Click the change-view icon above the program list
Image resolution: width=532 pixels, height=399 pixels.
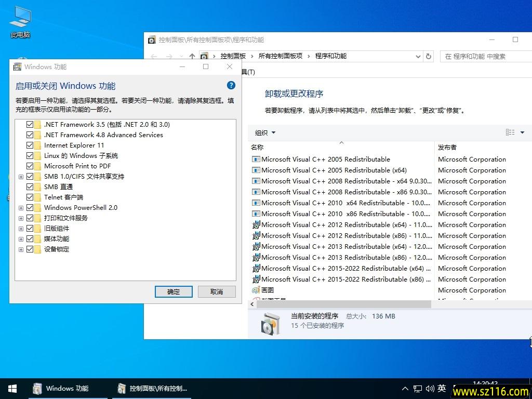pyautogui.click(x=510, y=132)
